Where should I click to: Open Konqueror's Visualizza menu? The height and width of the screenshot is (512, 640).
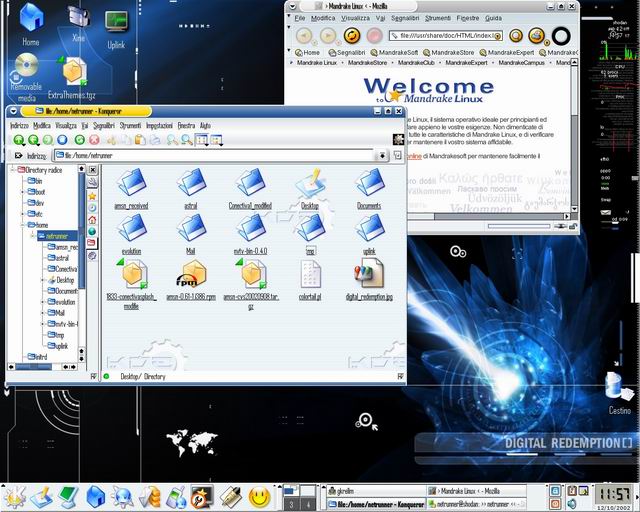tap(66, 125)
